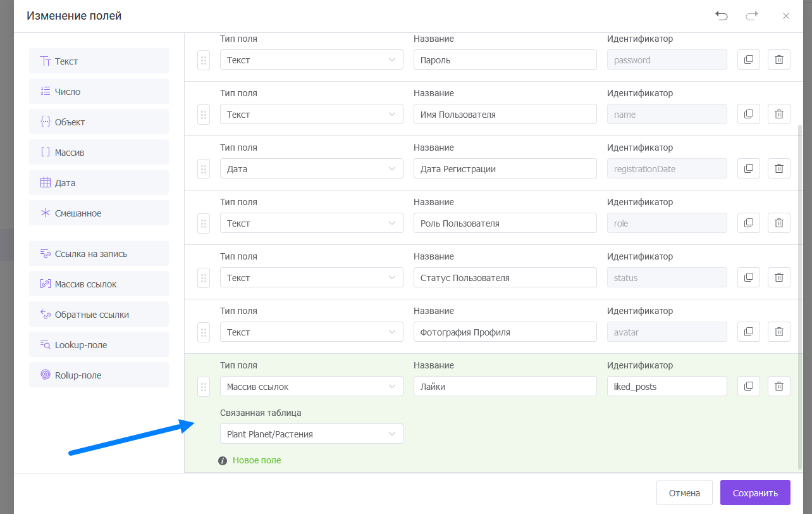Delete the Имя Пользователя field
This screenshot has height=514, width=812.
[779, 114]
